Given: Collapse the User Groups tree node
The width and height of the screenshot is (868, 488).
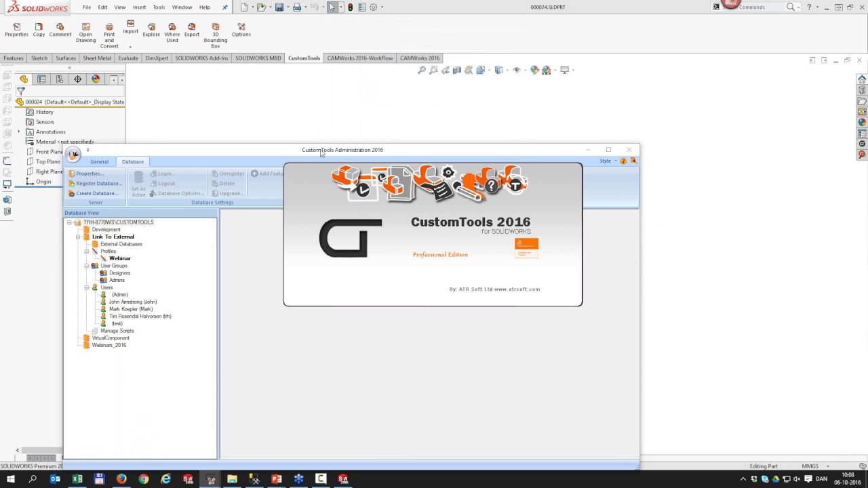Looking at the screenshot, I should coord(87,266).
